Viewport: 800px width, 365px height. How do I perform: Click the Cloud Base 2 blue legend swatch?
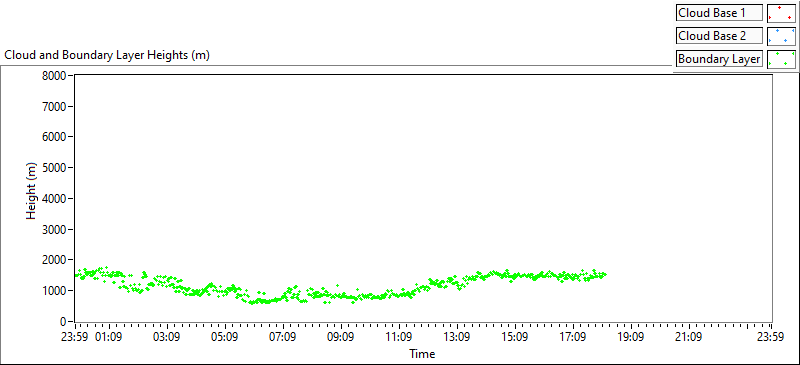[782, 36]
